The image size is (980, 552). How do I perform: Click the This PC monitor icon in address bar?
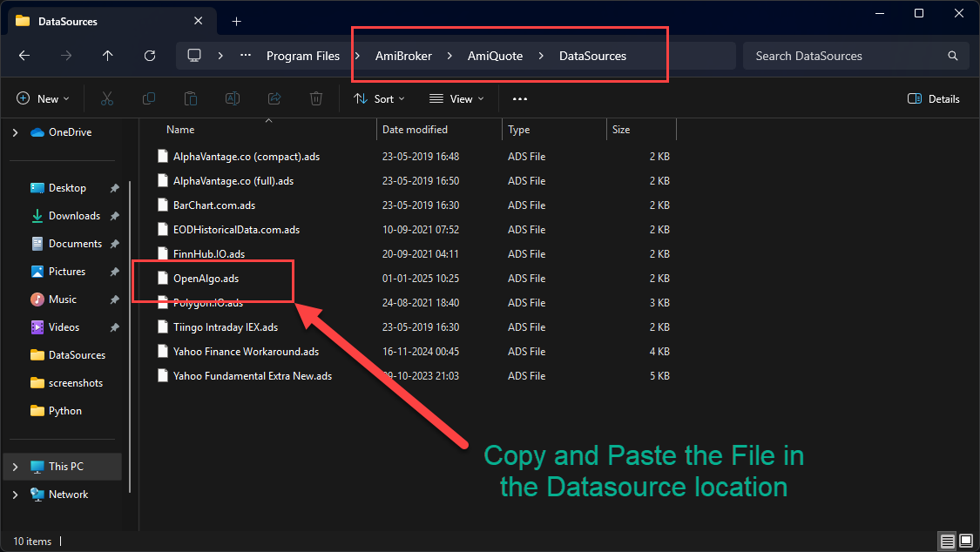point(194,56)
